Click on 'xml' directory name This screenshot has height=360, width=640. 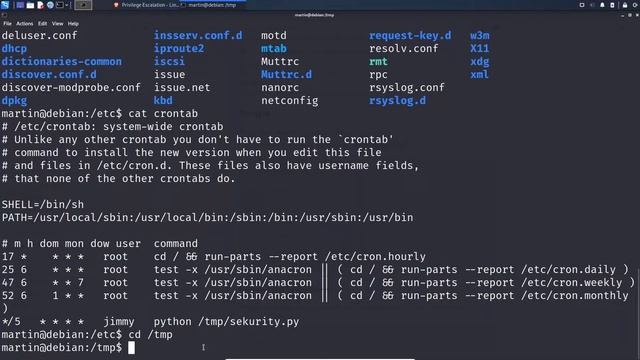click(480, 75)
